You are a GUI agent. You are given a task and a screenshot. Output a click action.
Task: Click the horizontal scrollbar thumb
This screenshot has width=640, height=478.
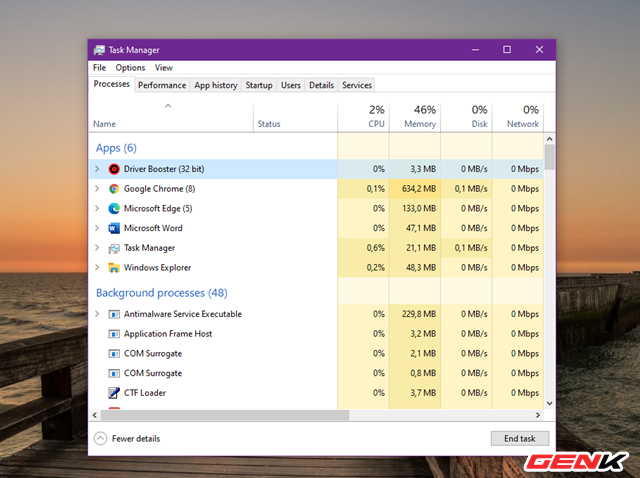coord(225,415)
